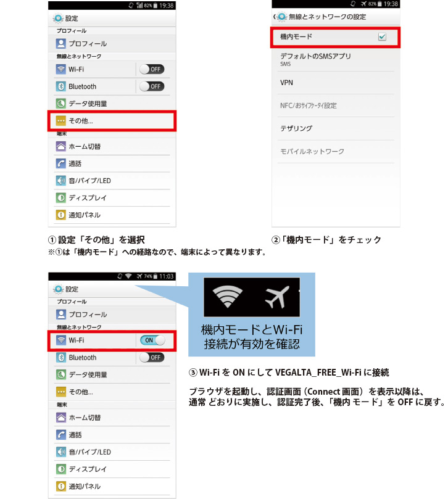This screenshot has width=448, height=499.
Task: Click ディスプレイ icon in bottom settings screen
Action: coord(61,469)
